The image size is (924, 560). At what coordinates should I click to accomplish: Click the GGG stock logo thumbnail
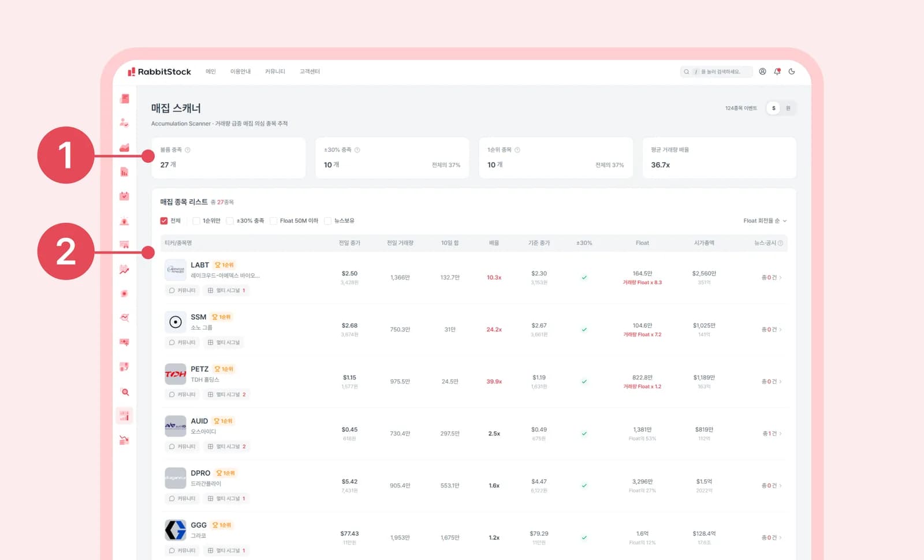[176, 530]
